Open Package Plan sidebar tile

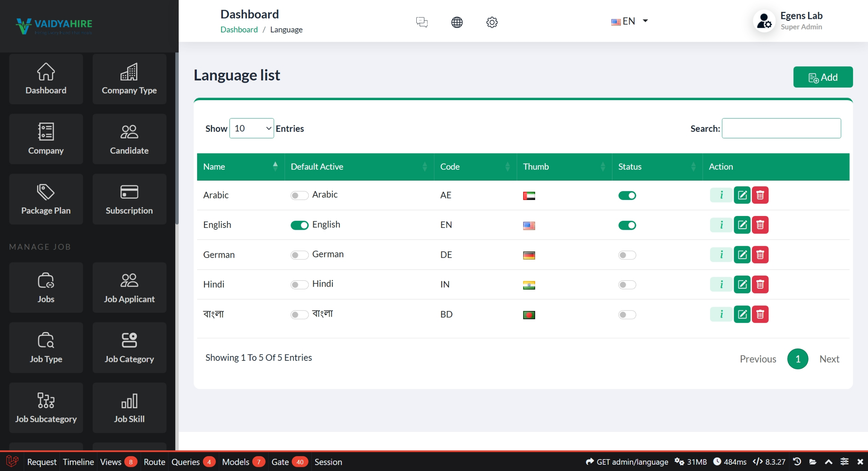pyautogui.click(x=46, y=199)
